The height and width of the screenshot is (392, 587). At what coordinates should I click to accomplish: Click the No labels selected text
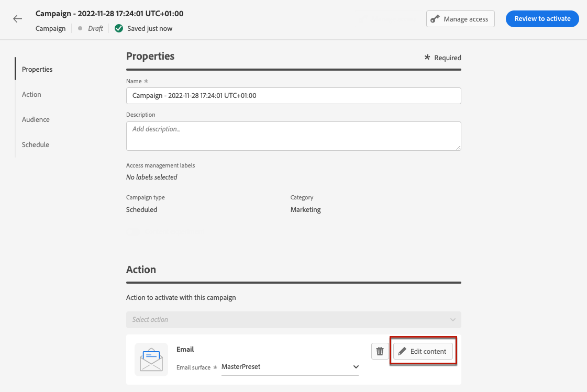[152, 177]
